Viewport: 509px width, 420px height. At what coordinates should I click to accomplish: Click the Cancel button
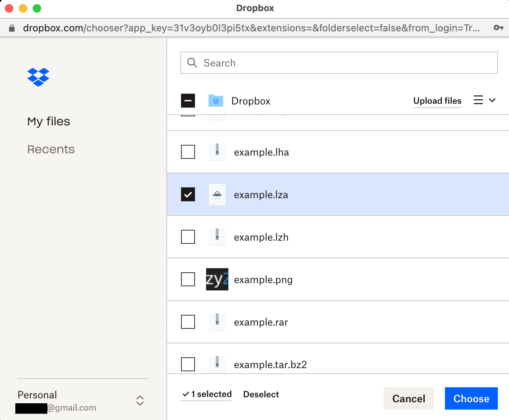click(x=409, y=398)
